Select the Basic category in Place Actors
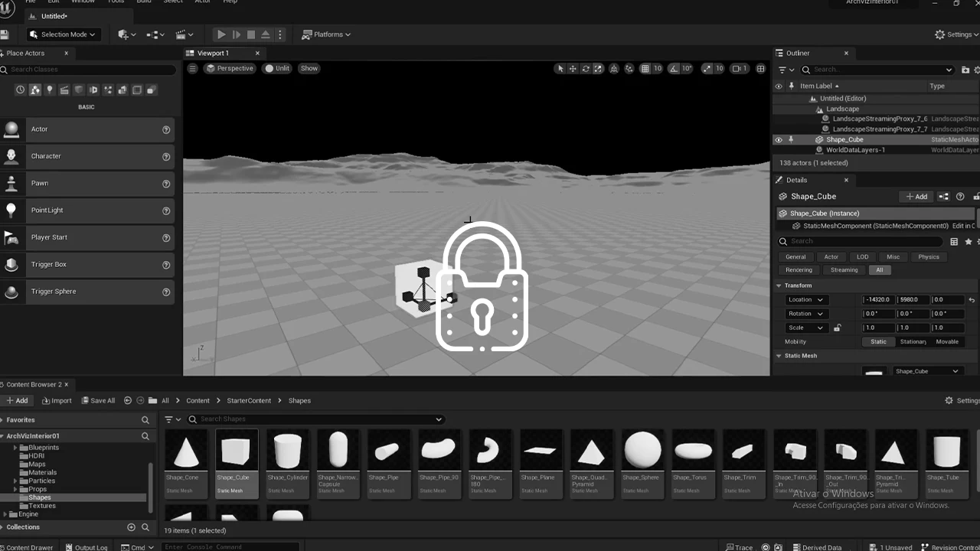Screen dimensions: 980x551 tap(35, 90)
